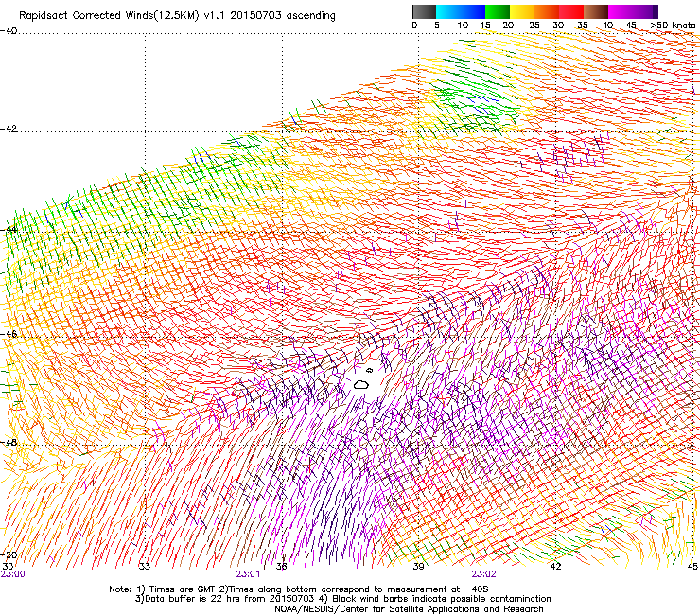Click the cyan 5-10 knots legend segment
The height and width of the screenshot is (615, 700).
pos(448,11)
